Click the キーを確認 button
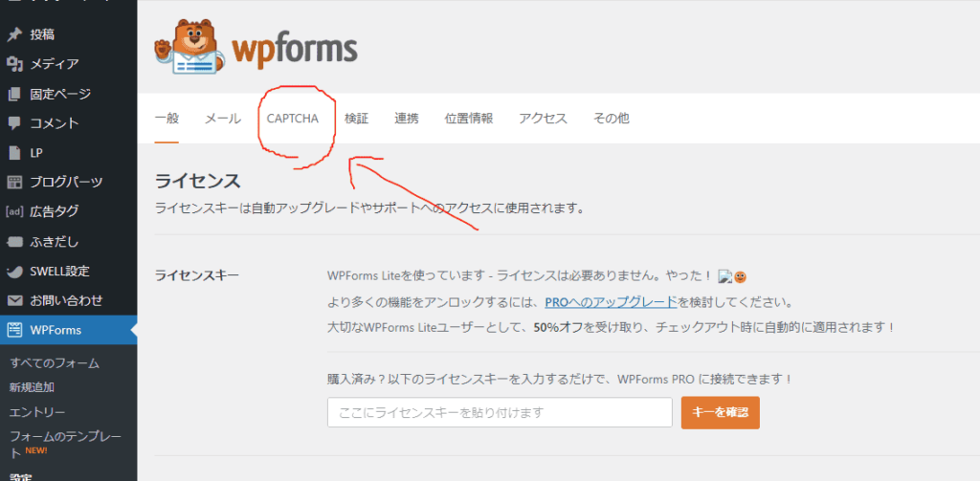980x481 pixels. tap(721, 412)
